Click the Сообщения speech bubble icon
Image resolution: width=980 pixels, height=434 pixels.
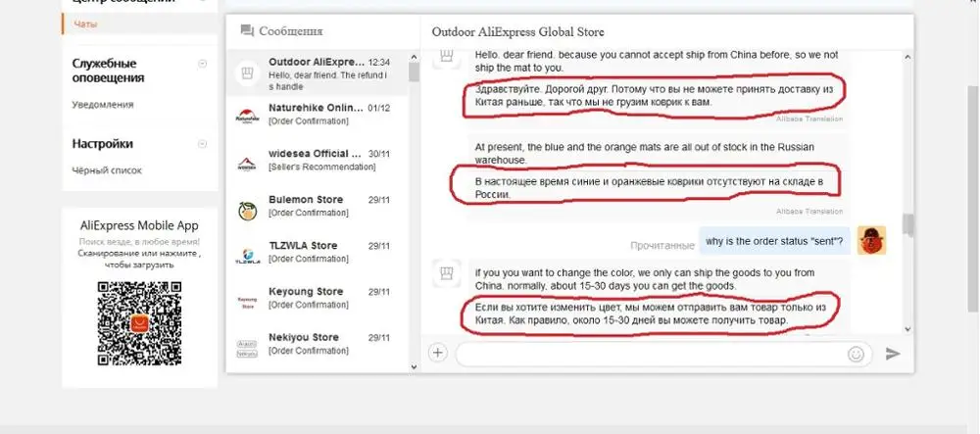point(248,30)
